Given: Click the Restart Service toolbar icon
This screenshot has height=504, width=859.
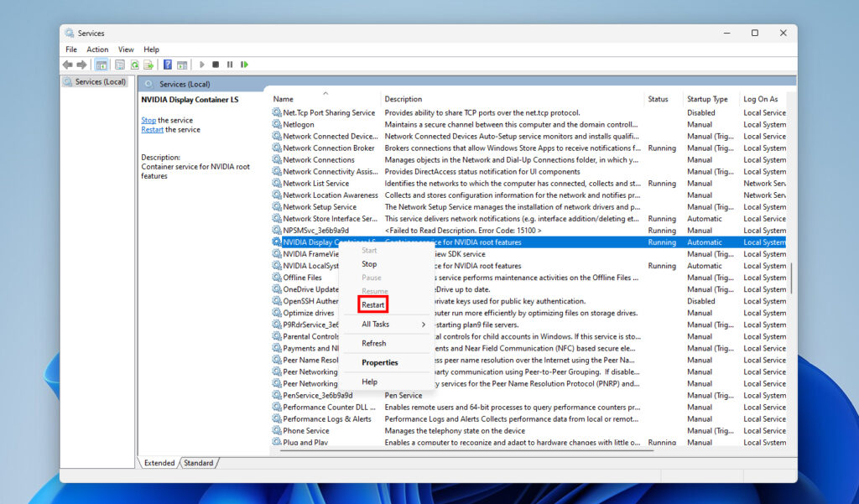Looking at the screenshot, I should click(x=244, y=65).
